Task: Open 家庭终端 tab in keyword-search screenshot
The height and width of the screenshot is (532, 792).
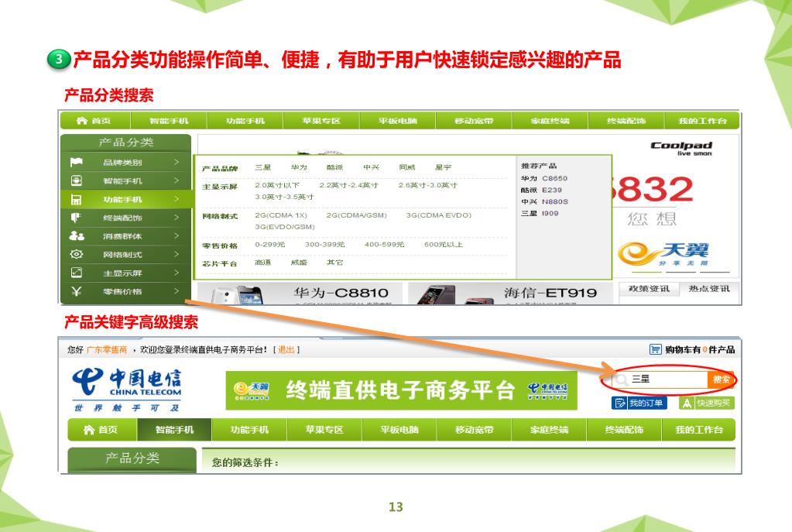Action: click(549, 430)
